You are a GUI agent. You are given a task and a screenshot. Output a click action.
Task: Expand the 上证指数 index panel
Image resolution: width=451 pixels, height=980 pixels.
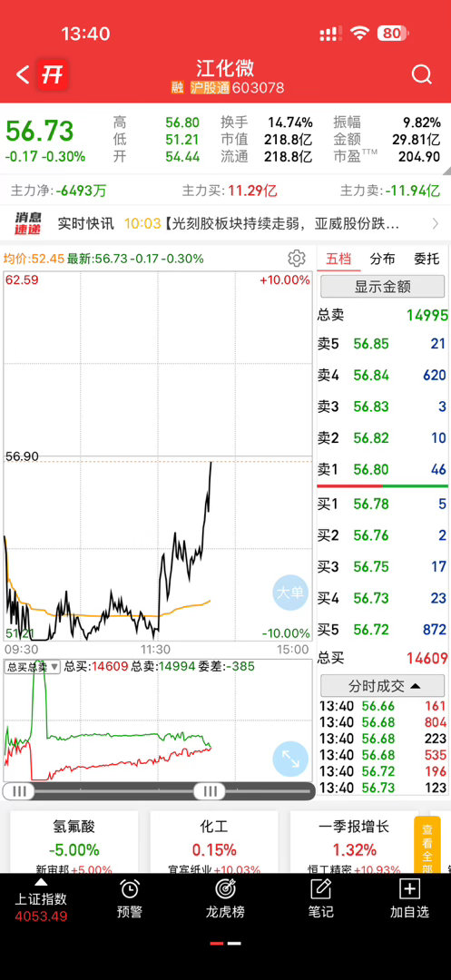[41, 900]
